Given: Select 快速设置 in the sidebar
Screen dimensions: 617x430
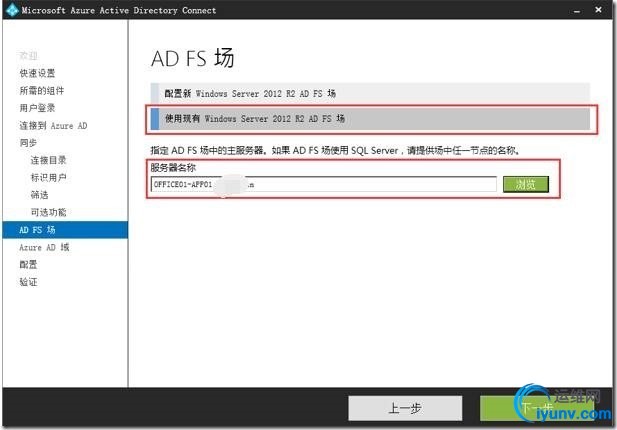Looking at the screenshot, I should click(x=37, y=73).
